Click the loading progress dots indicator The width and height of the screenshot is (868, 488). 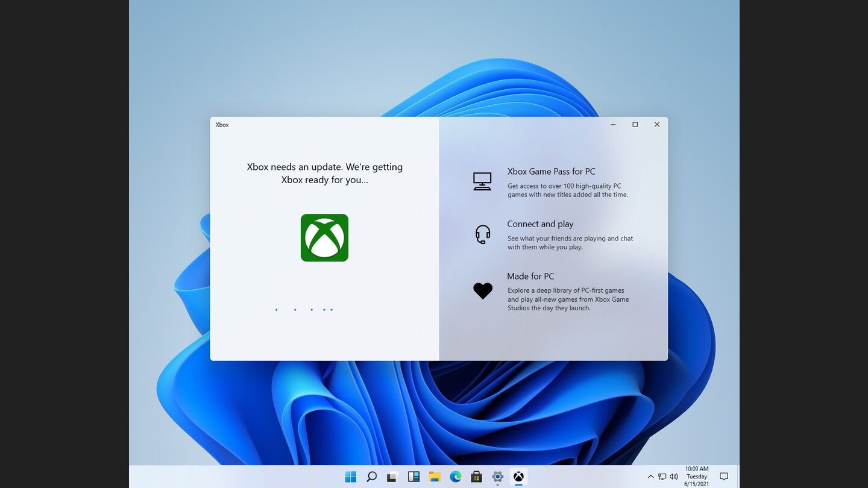pos(304,309)
